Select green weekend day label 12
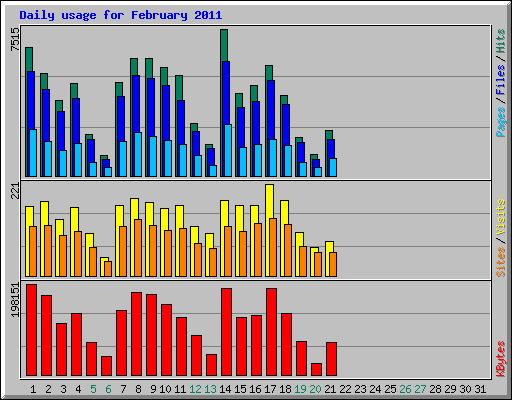 [195, 389]
